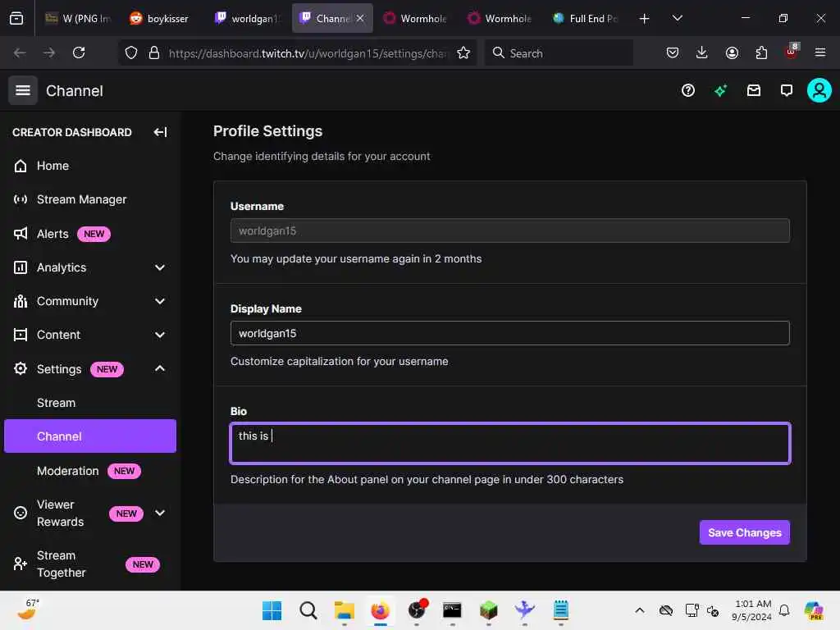Reload the current page
The image size is (840, 630).
tap(79, 52)
